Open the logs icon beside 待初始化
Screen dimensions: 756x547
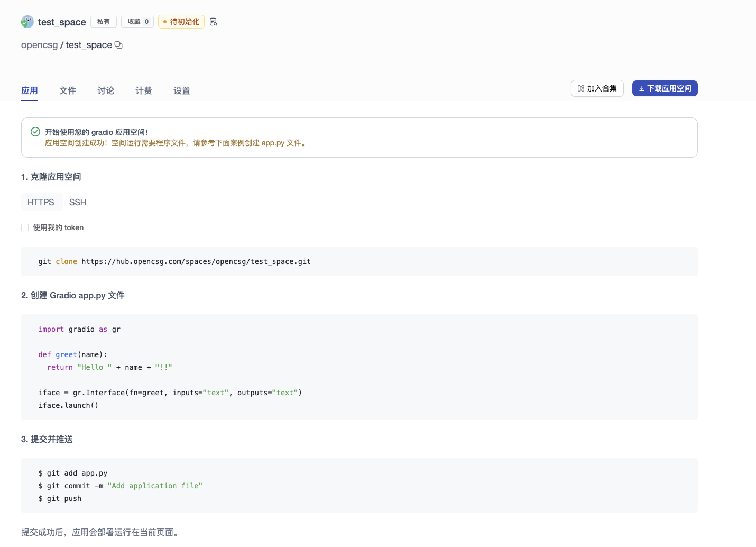click(x=214, y=22)
